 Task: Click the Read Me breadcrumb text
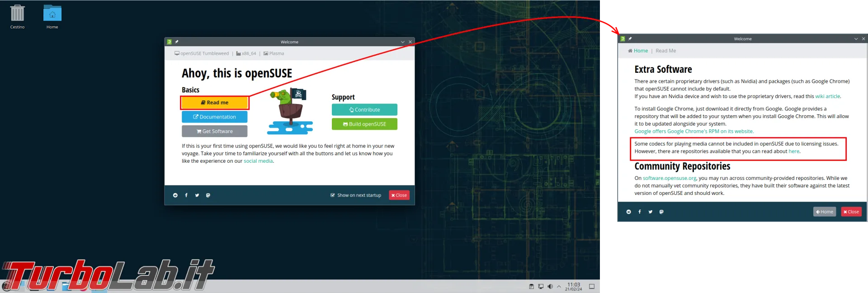tap(666, 51)
